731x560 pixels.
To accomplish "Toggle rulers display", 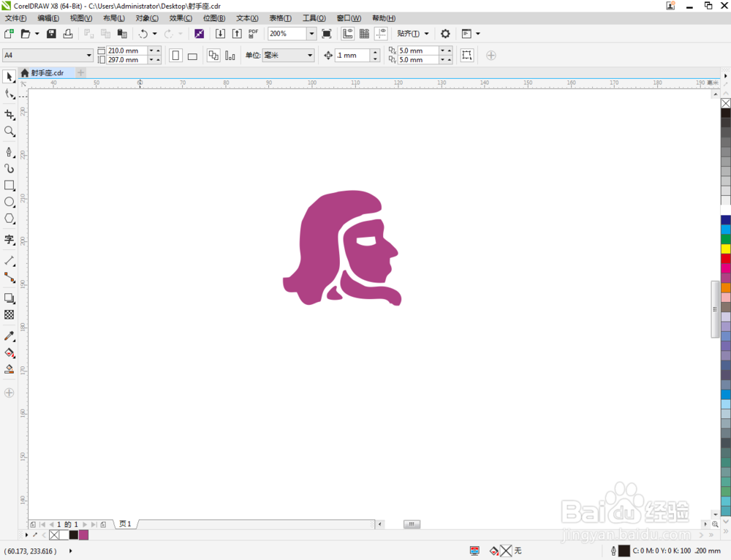I will [347, 34].
